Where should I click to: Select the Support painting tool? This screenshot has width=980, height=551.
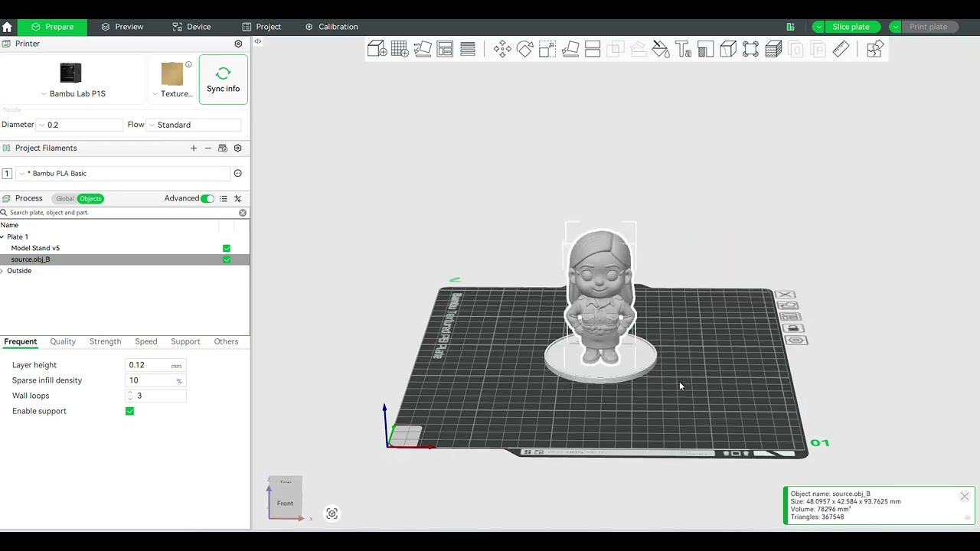pyautogui.click(x=705, y=49)
